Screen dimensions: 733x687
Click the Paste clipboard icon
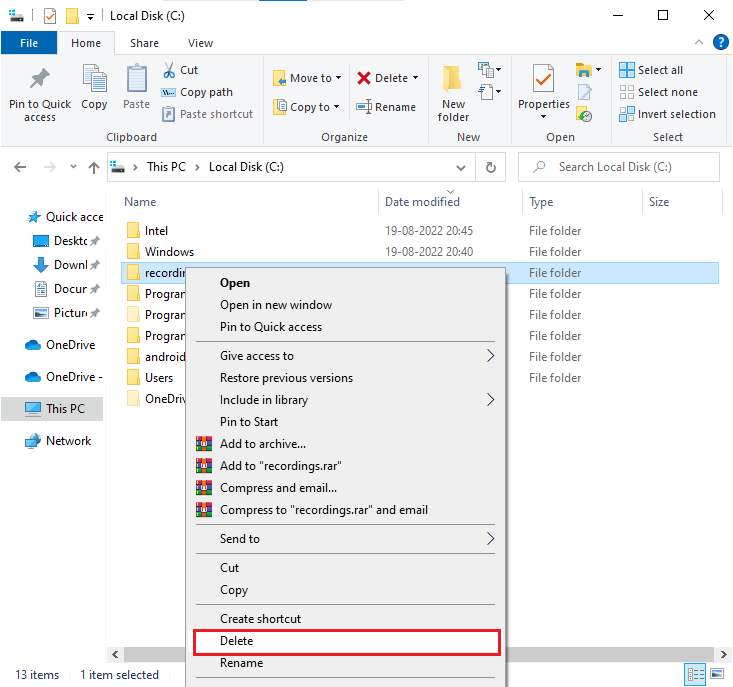point(137,79)
